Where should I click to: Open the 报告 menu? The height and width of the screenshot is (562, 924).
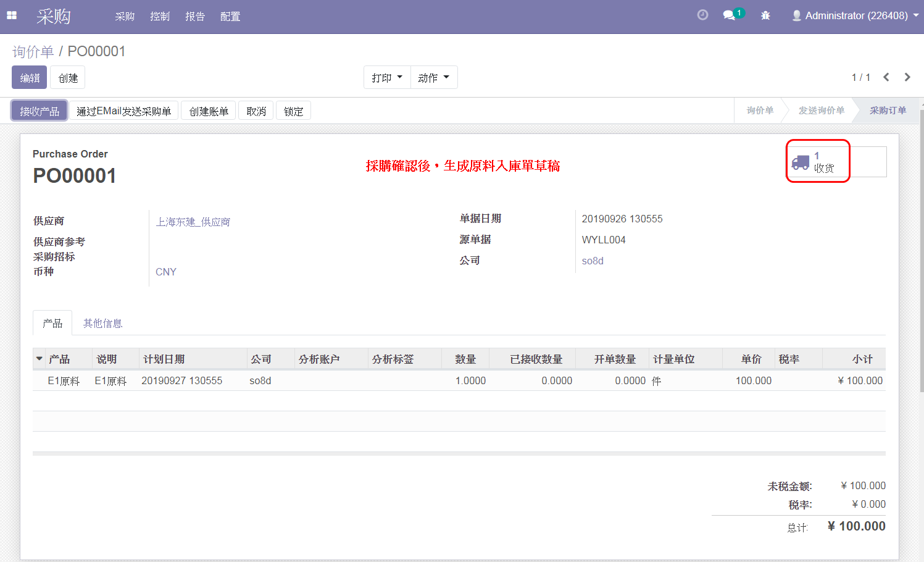pyautogui.click(x=195, y=17)
